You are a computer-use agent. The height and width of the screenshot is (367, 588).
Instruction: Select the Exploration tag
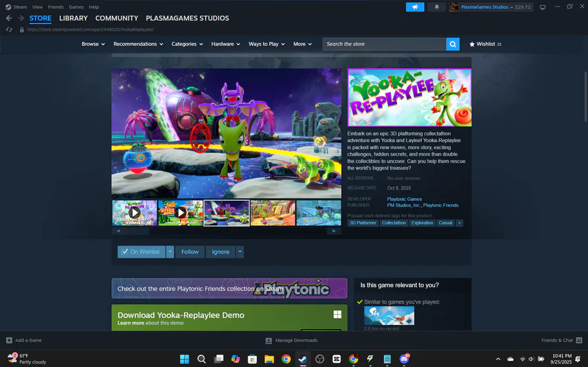422,223
